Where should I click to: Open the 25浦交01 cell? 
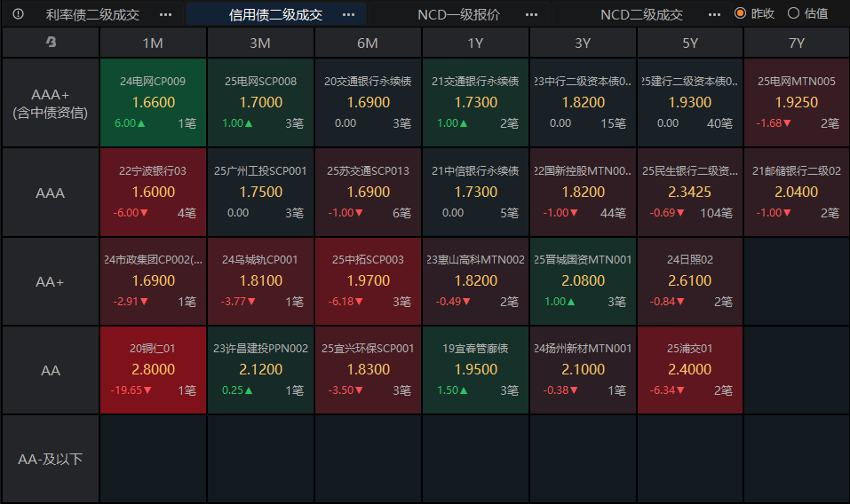pos(690,370)
